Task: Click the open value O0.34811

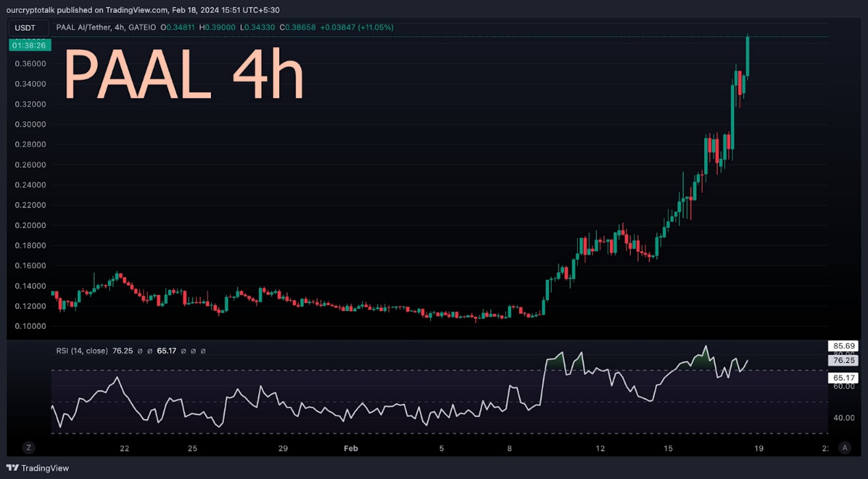Action: click(x=178, y=27)
